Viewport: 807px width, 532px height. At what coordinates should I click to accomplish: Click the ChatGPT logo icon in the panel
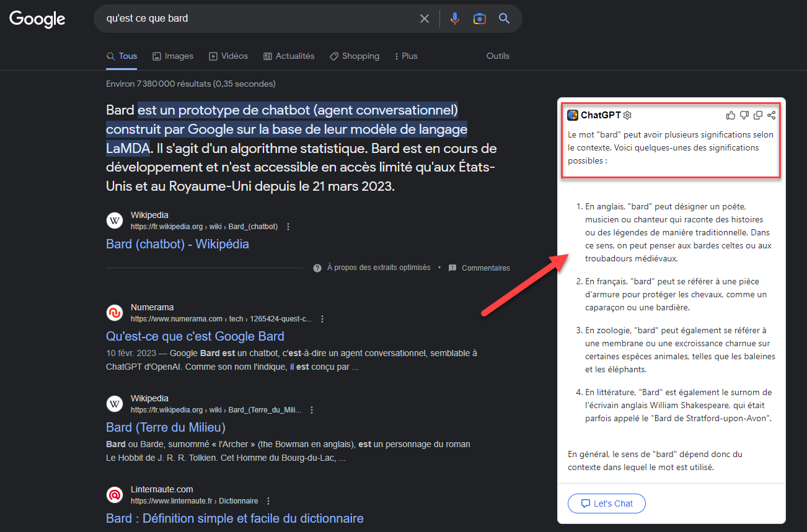[573, 115]
